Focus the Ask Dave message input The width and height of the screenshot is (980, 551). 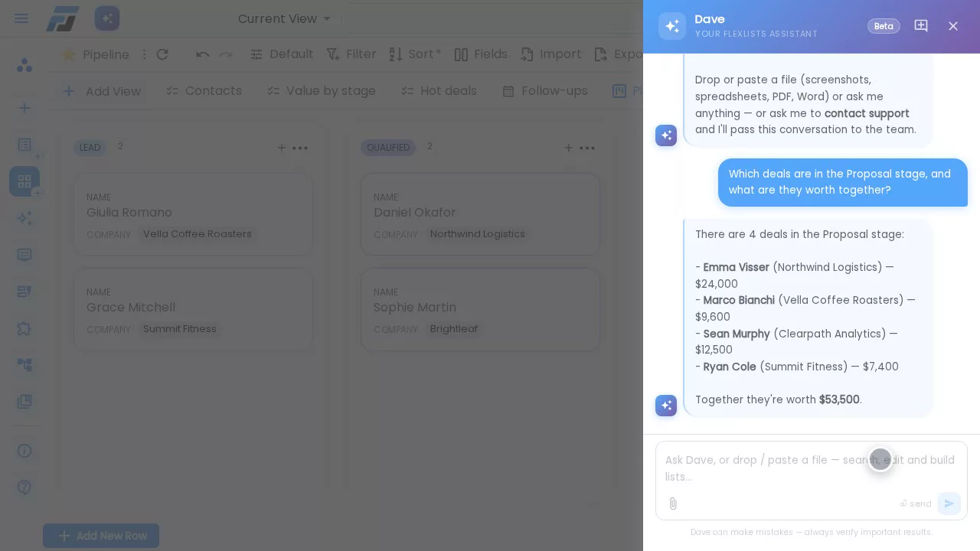click(811, 468)
